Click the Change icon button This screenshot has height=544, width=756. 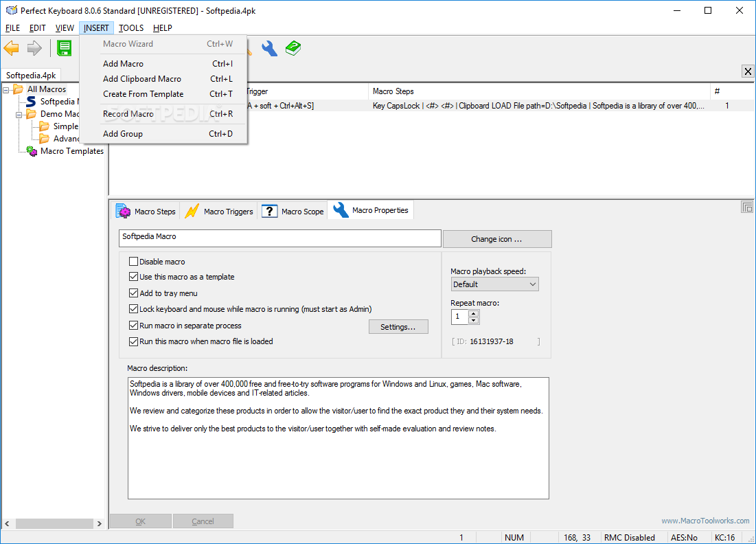(x=496, y=239)
